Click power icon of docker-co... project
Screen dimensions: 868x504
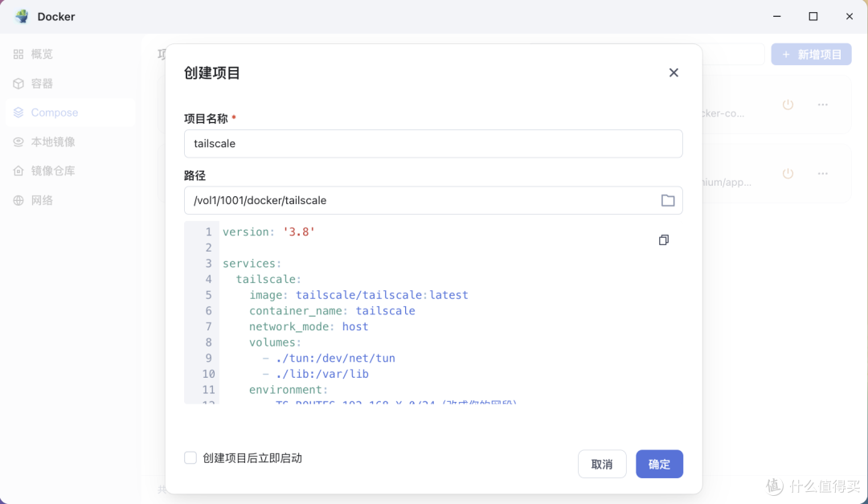click(x=788, y=104)
